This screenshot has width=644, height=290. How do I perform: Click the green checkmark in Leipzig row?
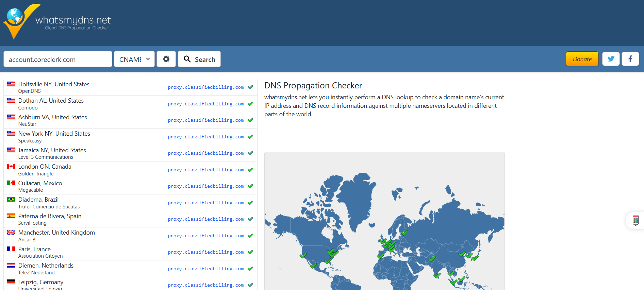(250, 285)
